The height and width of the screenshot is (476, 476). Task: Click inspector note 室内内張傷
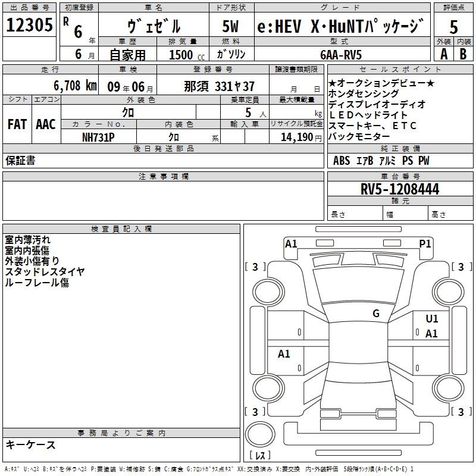[27, 250]
